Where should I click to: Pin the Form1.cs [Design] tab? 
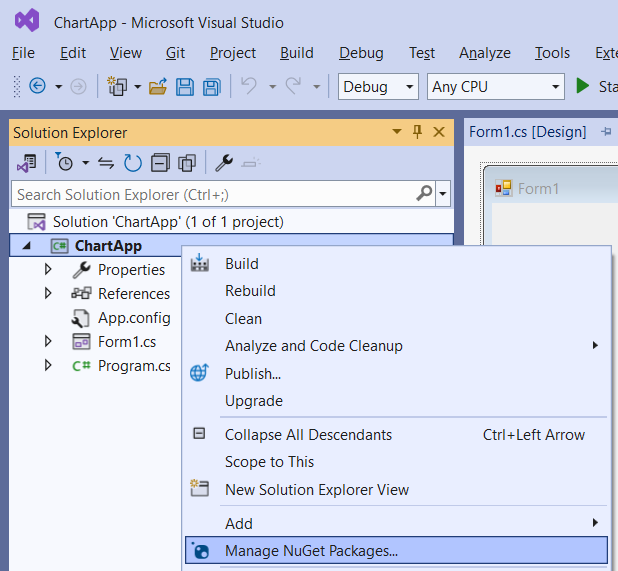[606, 132]
